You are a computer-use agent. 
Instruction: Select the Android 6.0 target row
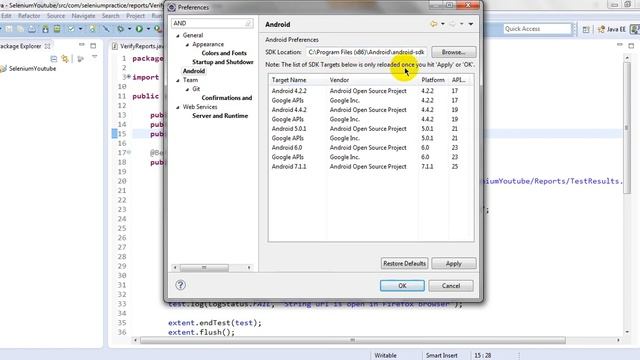371,148
